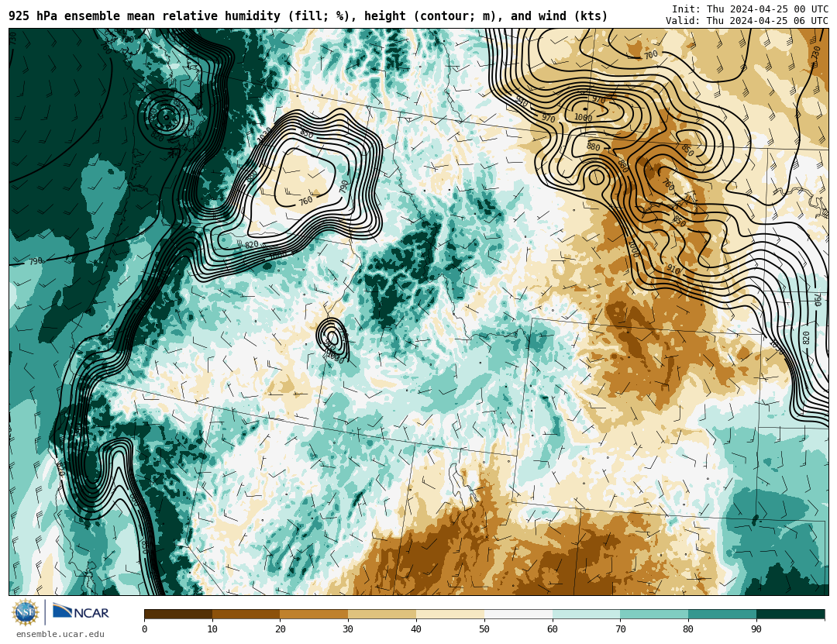This screenshot has height=644, width=837.
Task: Click the 70-80 teal colorbar segment
Action: [654, 614]
